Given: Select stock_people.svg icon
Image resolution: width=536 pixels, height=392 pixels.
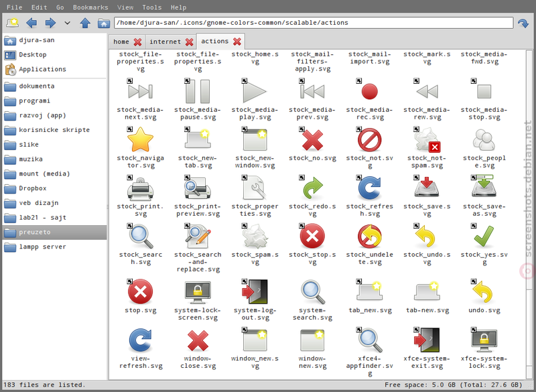Looking at the screenshot, I should pos(484,139).
